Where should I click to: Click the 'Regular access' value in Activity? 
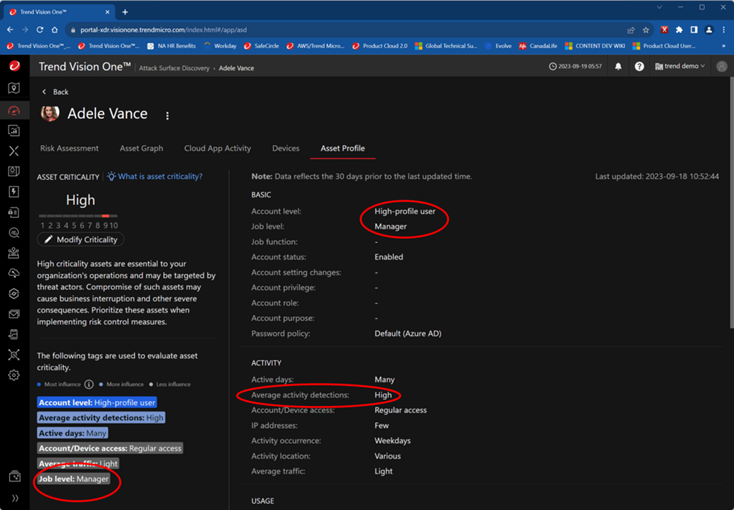(x=400, y=410)
